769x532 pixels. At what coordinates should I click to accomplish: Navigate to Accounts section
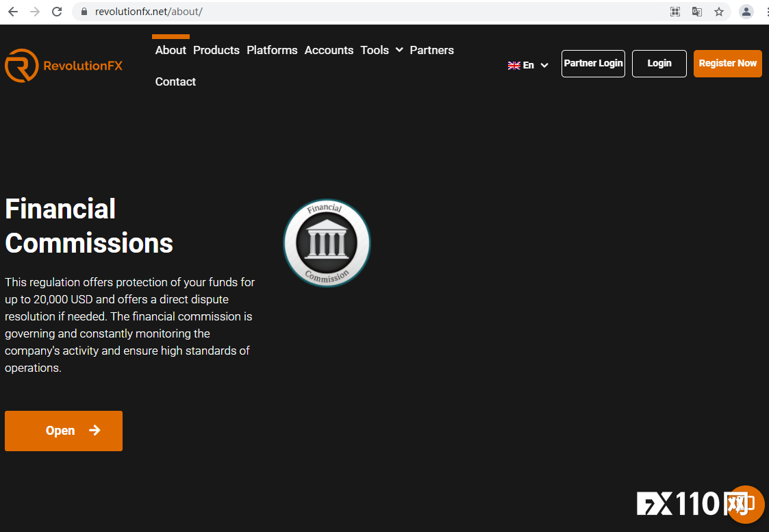coord(329,50)
